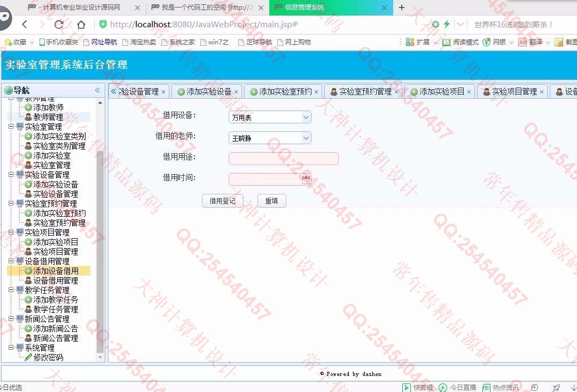The height and width of the screenshot is (392, 577).
Task: Switch to 计算机专业毕业设计源码网 browser tab
Action: pyautogui.click(x=84, y=7)
